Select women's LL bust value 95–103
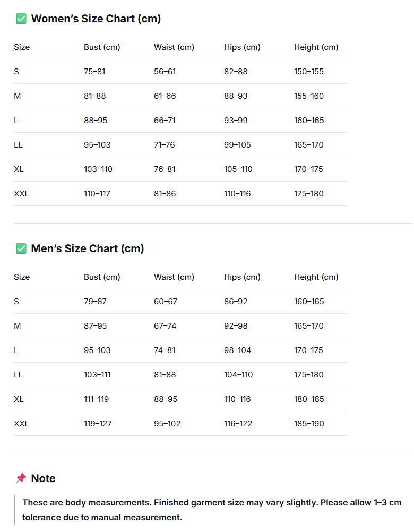The width and height of the screenshot is (414, 532). tap(97, 145)
